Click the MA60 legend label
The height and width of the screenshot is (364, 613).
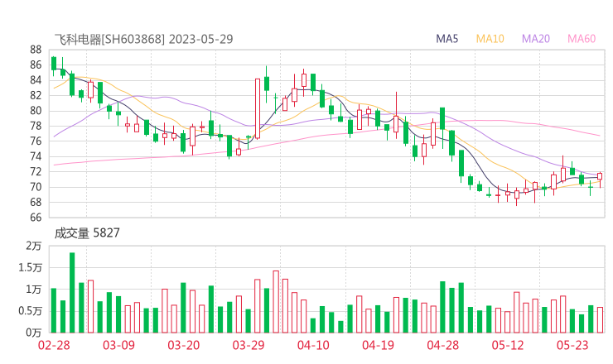pyautogui.click(x=582, y=39)
